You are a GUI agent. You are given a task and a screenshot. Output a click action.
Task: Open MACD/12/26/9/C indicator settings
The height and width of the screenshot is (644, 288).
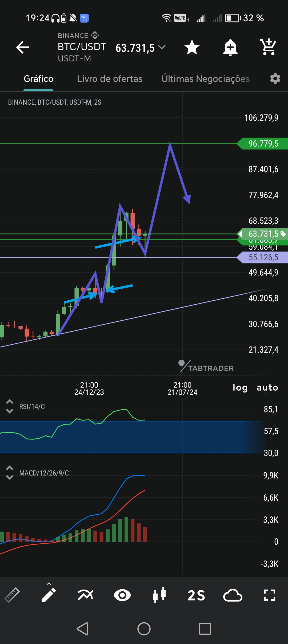(x=44, y=473)
